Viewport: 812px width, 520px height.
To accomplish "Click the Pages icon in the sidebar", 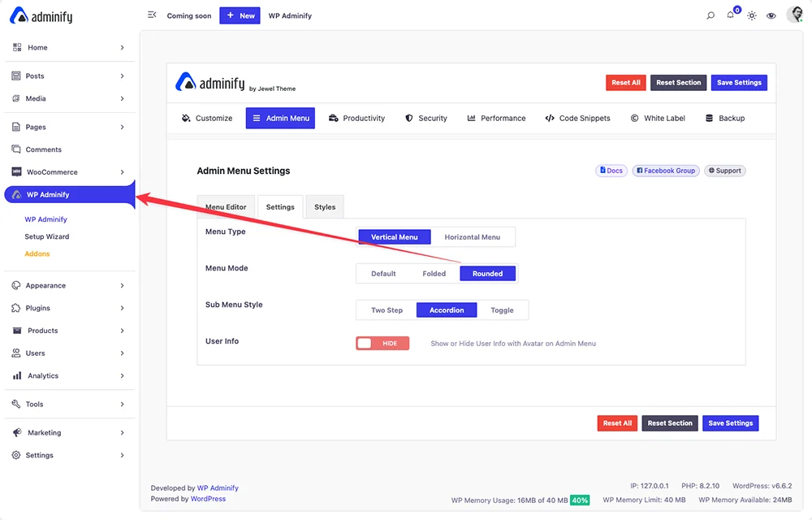I will point(16,127).
